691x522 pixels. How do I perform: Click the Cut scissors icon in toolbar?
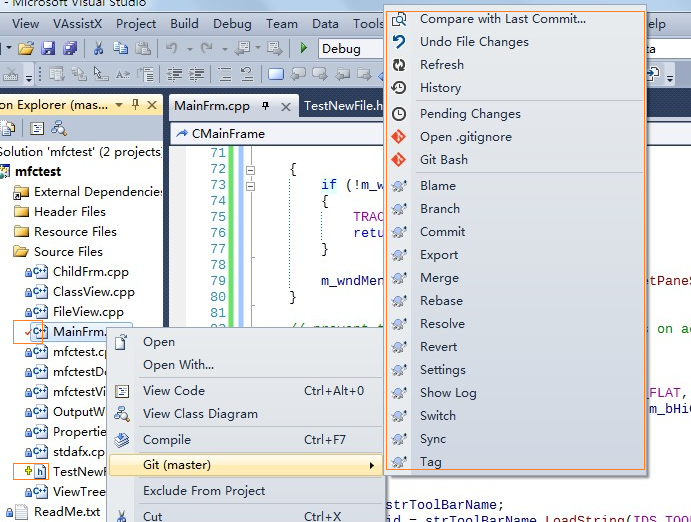pos(98,48)
